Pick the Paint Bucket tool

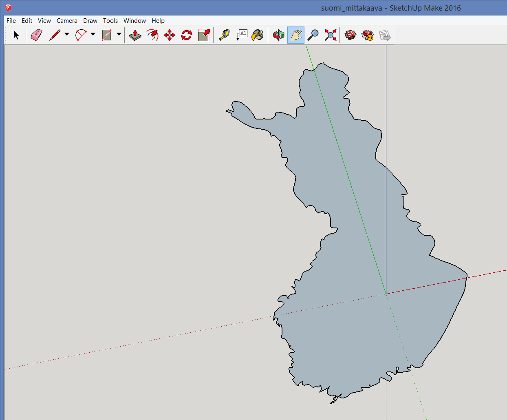(x=258, y=35)
